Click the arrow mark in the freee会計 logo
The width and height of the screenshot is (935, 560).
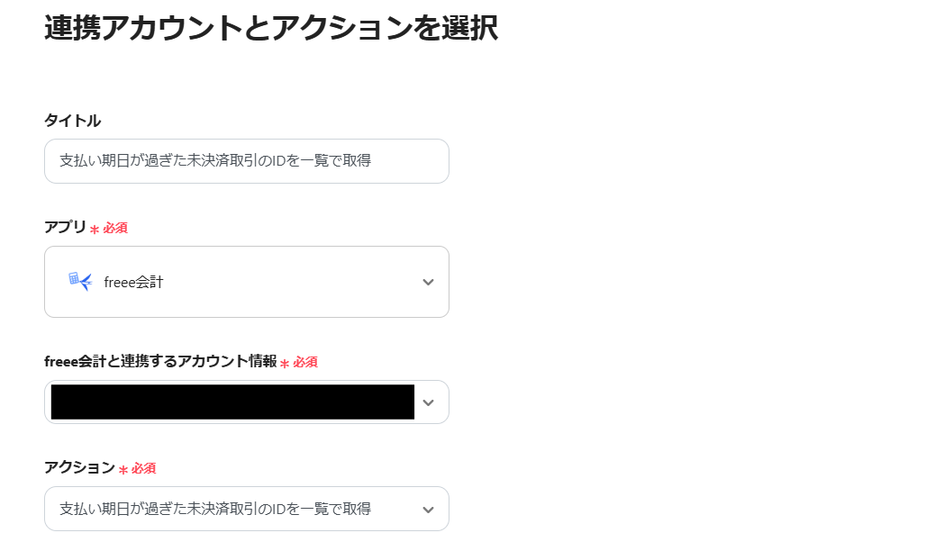(86, 281)
